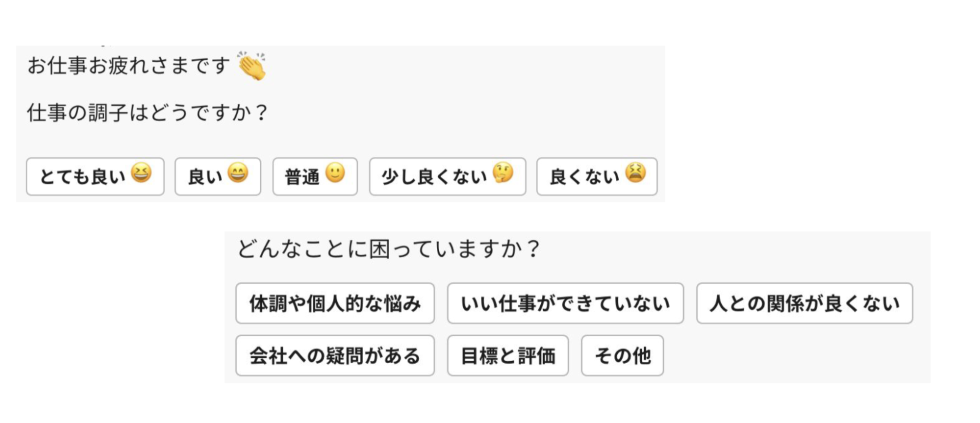Click the tired face emoji

coord(636,173)
